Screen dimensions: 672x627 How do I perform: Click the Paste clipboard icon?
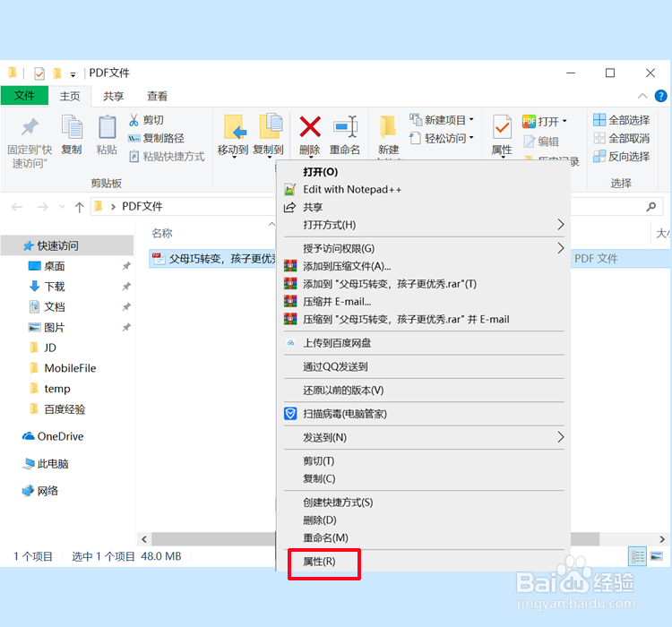click(x=107, y=127)
